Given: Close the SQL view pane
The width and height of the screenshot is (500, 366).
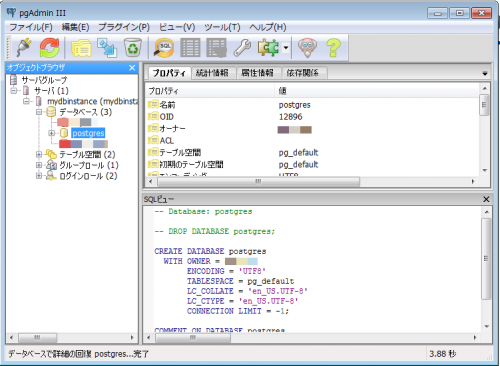Looking at the screenshot, I should (x=486, y=199).
